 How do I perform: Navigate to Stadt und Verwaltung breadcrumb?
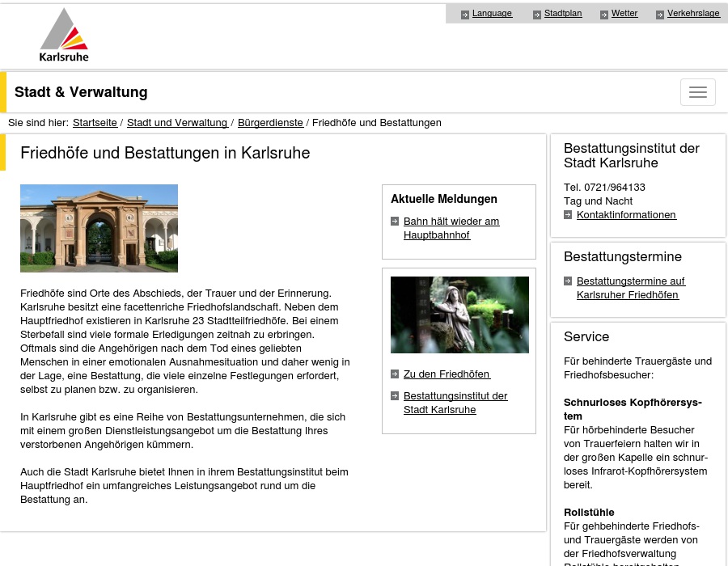click(x=177, y=123)
